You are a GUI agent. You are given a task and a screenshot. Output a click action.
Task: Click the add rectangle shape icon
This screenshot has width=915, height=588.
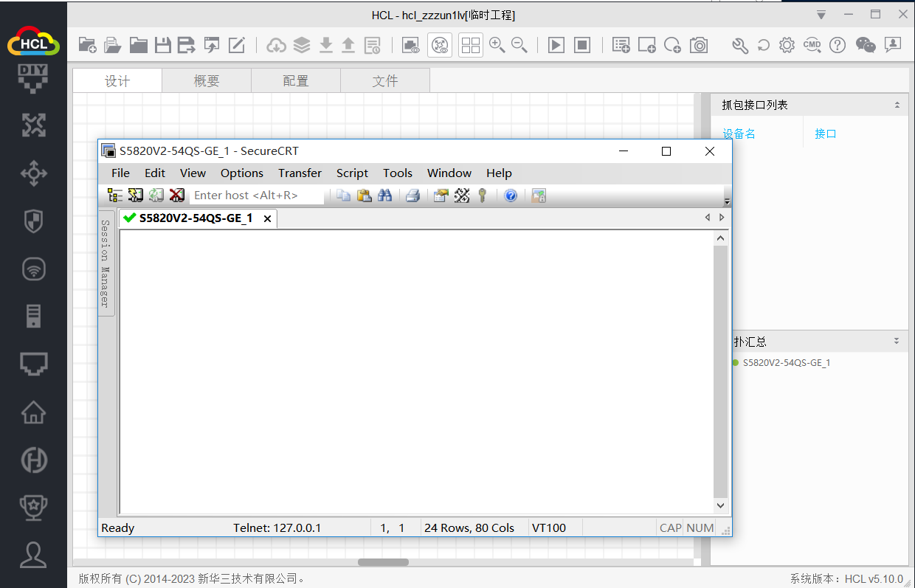click(647, 45)
